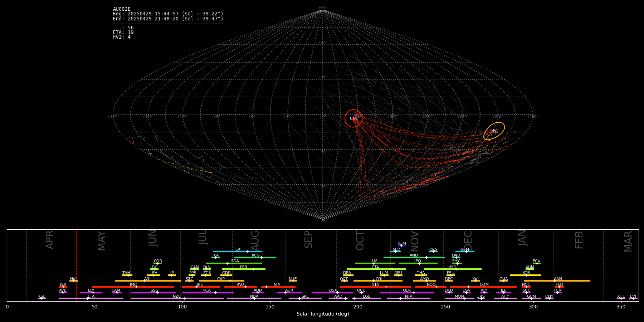Image resolution: width=644 pixels, height=322 pixels.
Task: Click the QUA shower label
Action: click(503, 279)
